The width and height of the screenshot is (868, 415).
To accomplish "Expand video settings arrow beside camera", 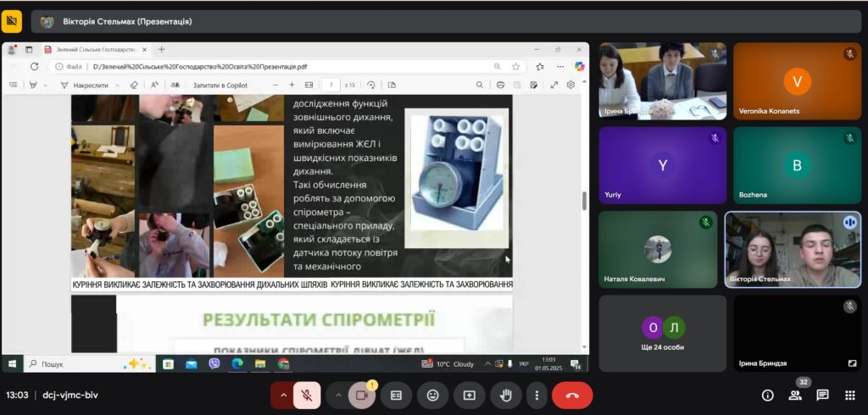I will pos(338,395).
